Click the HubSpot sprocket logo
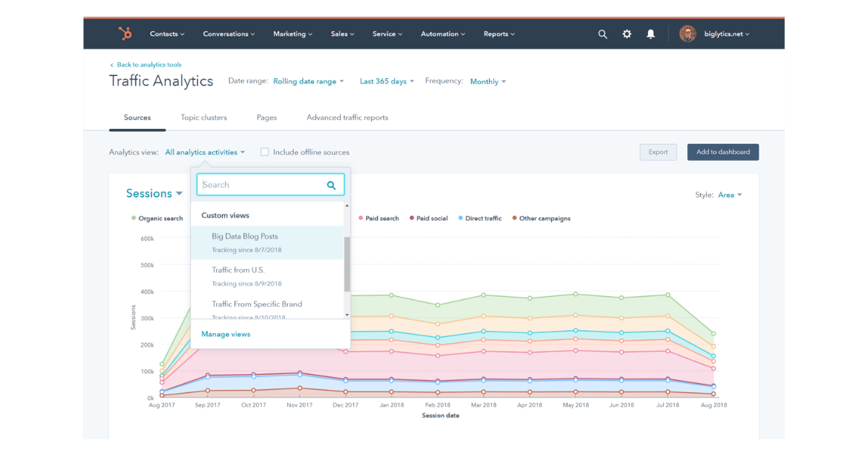Screen dimensions: 868x456 (x=125, y=34)
